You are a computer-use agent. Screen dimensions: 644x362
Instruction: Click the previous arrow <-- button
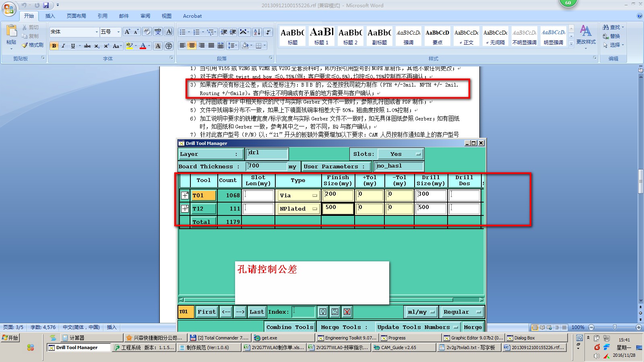coord(226,312)
